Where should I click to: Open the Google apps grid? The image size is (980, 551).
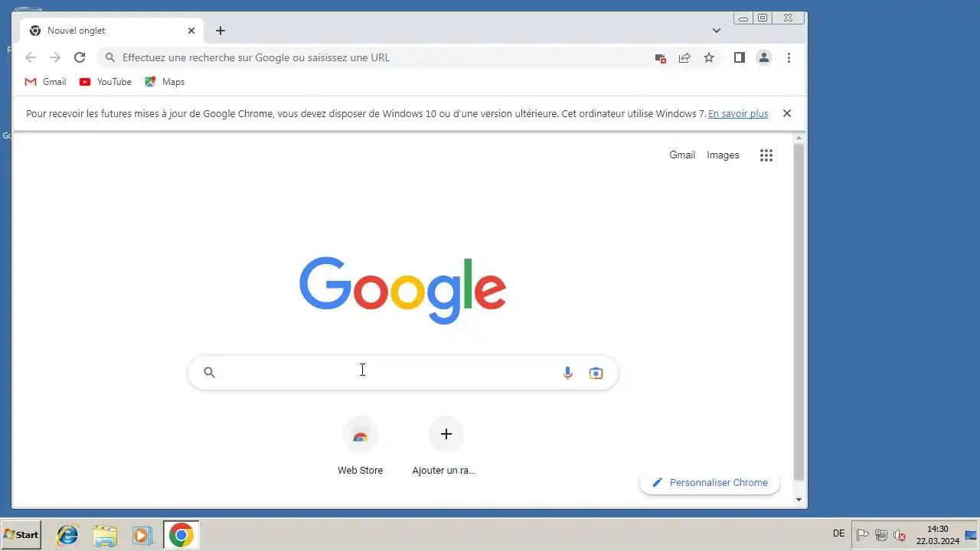[766, 155]
